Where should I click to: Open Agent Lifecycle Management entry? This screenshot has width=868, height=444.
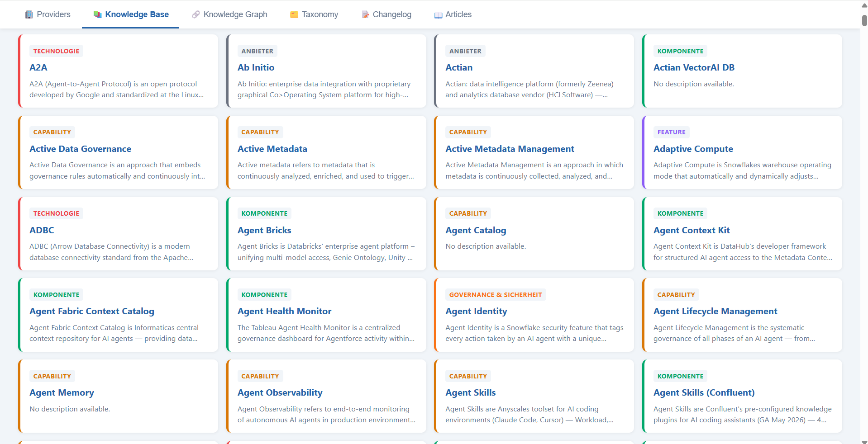coord(715,311)
